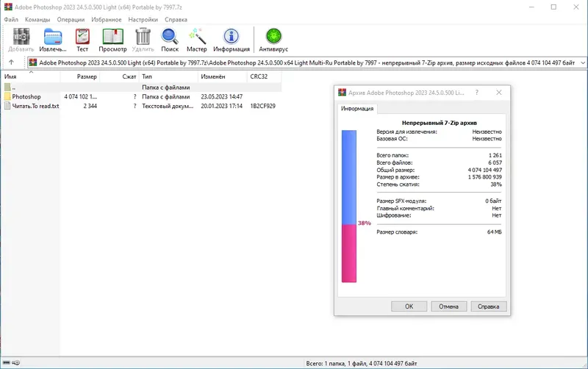The height and width of the screenshot is (369, 588).
Task: Click the Всего файлов value 6 057
Action: point(495,162)
